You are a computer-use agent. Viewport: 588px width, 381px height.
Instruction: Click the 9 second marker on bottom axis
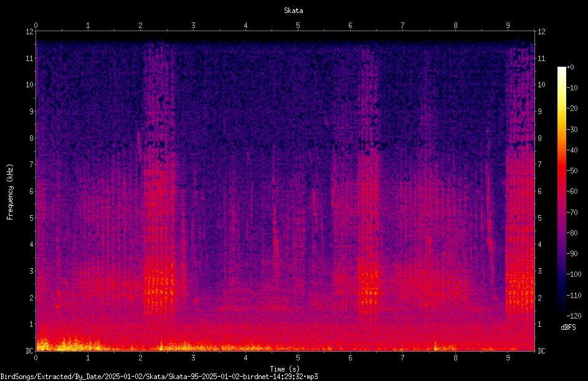point(508,358)
